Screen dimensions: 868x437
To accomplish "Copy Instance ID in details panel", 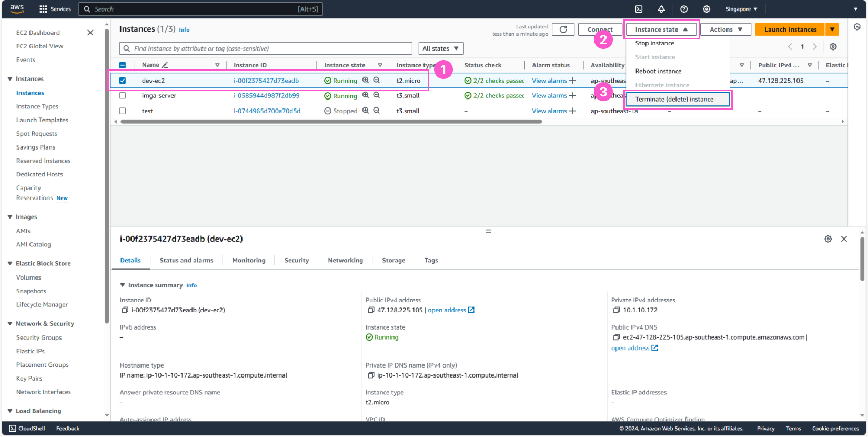I will [125, 310].
